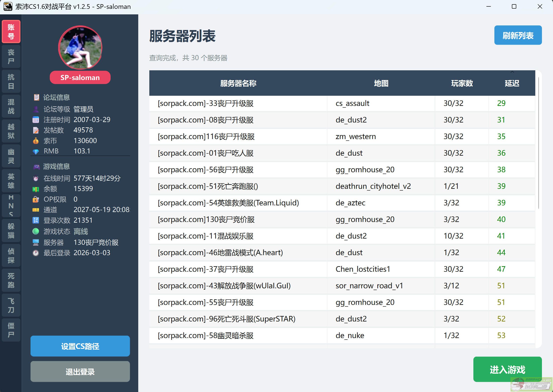Viewport: 553px width, 392px height.
Task: Select the 僵尸 mode at sidebar bottom
Action: tap(11, 330)
